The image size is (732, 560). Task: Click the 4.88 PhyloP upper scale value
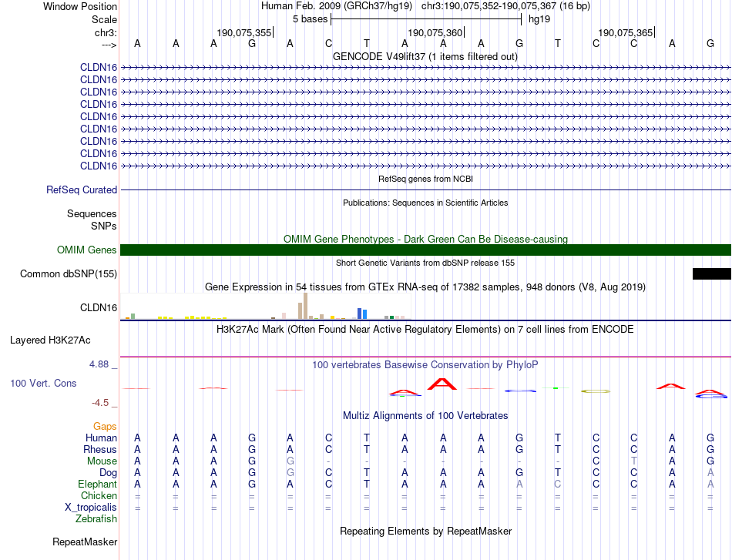[x=99, y=364]
